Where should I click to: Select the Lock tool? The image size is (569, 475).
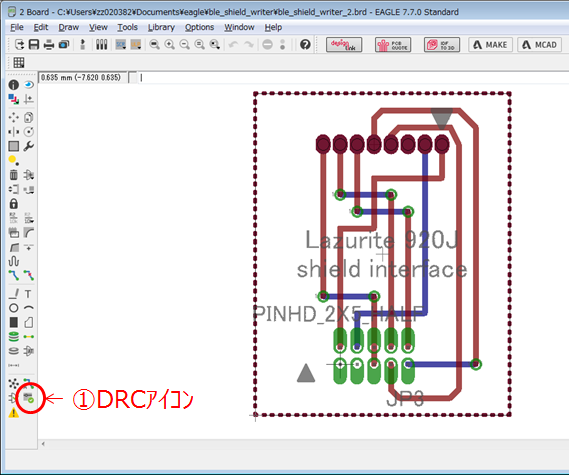point(13,204)
